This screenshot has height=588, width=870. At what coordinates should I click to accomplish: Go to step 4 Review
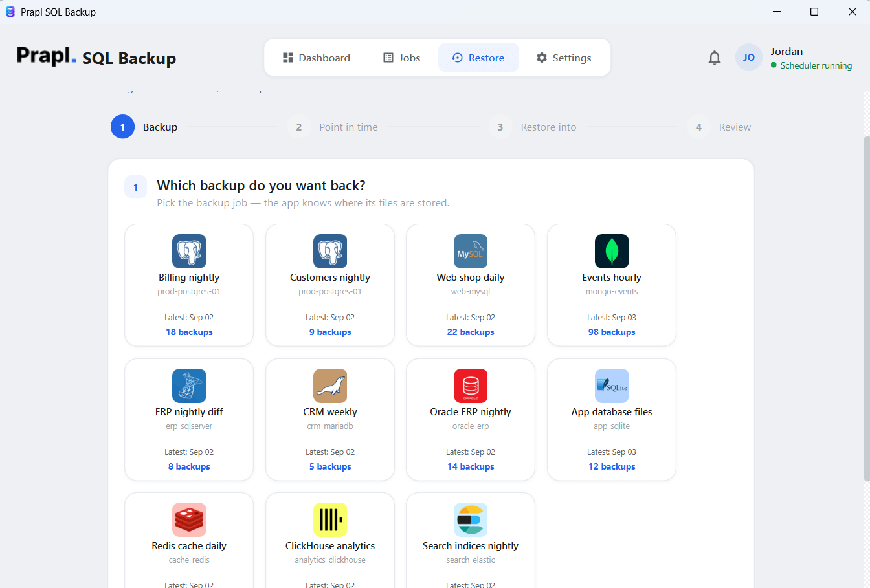[x=719, y=127]
